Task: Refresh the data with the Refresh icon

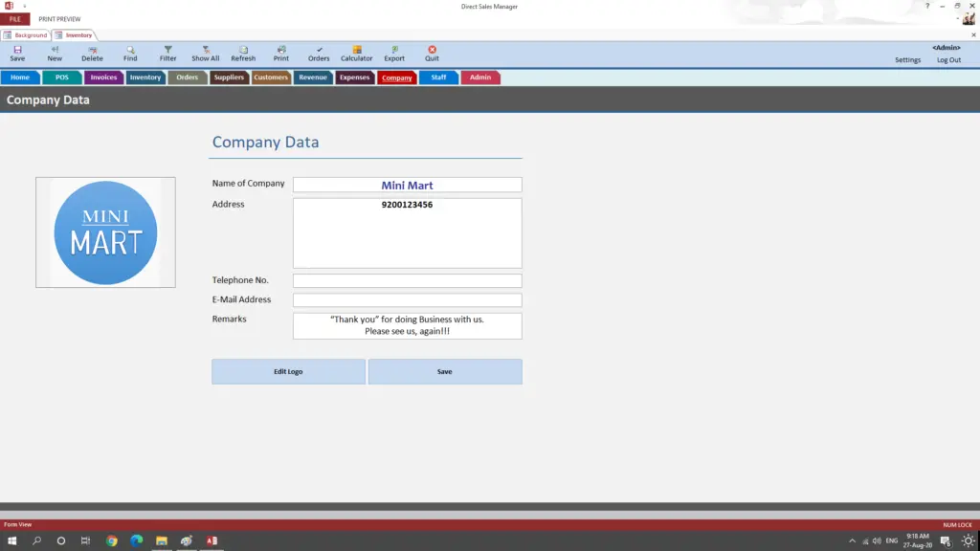Action: click(243, 53)
